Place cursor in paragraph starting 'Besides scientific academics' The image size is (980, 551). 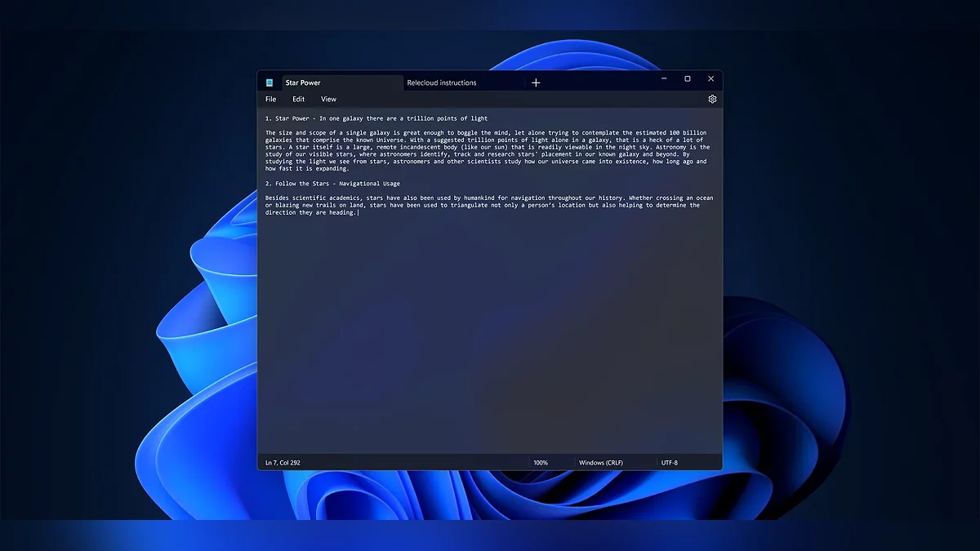488,205
